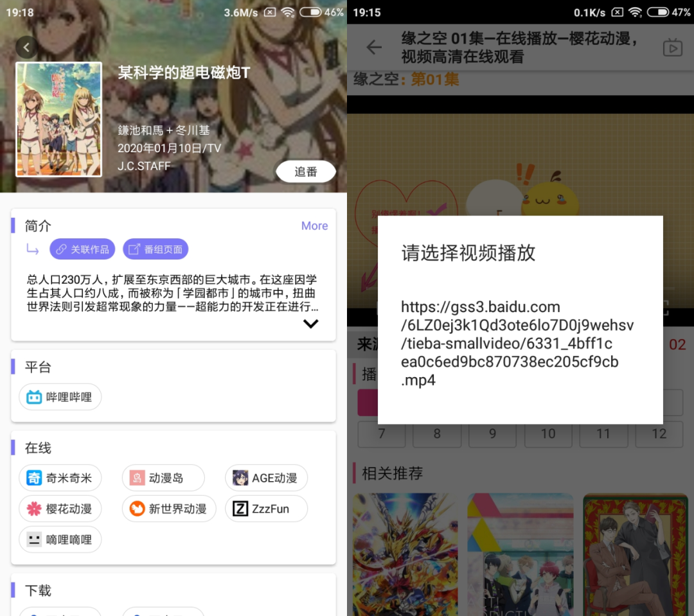Tap the back arrow on the anime detail page
Screen dimensions: 694x616
[x=26, y=48]
